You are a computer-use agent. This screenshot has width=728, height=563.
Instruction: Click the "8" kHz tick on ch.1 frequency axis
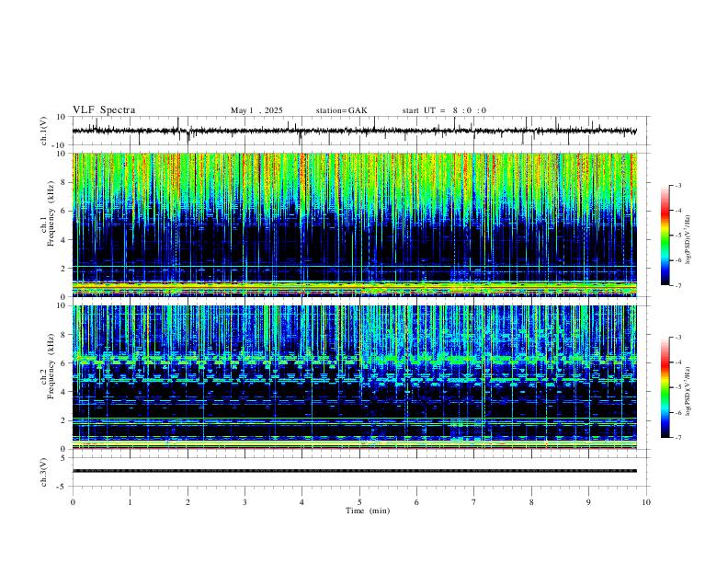click(x=64, y=182)
